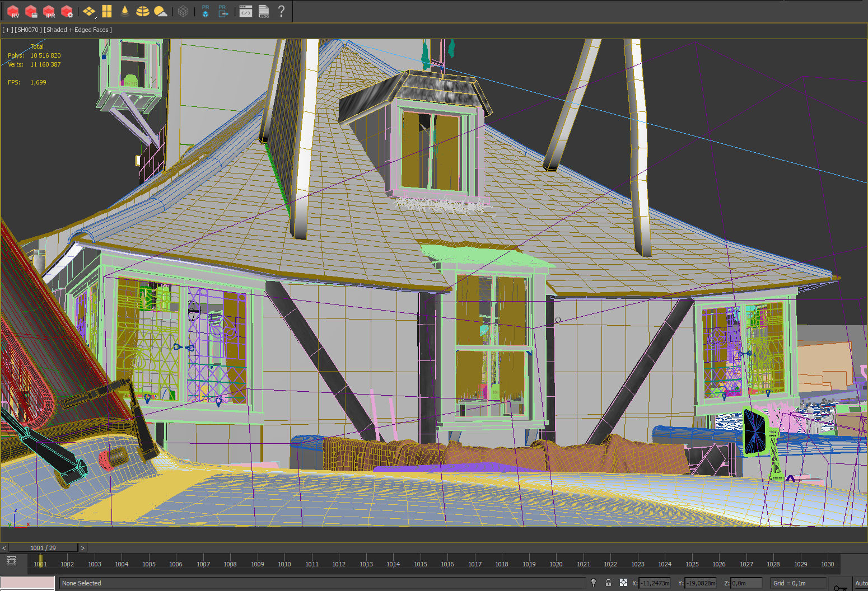Open Redshift render settings gear icon
Viewport: 868px width, 591px height.
(x=67, y=11)
